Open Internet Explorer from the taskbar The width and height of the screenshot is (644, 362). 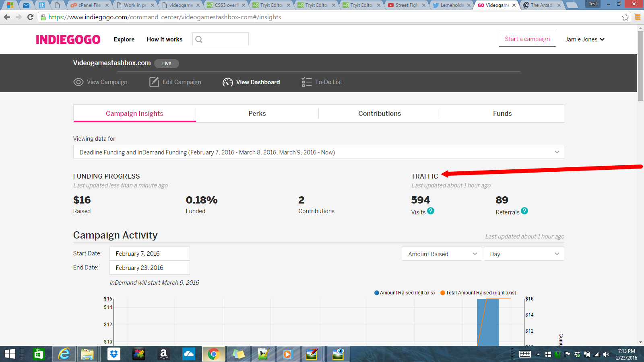[64, 354]
